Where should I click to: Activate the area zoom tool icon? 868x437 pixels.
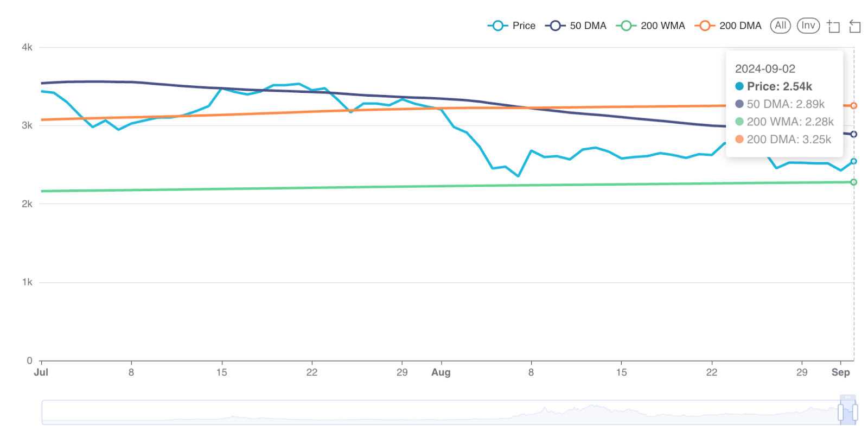coord(833,26)
